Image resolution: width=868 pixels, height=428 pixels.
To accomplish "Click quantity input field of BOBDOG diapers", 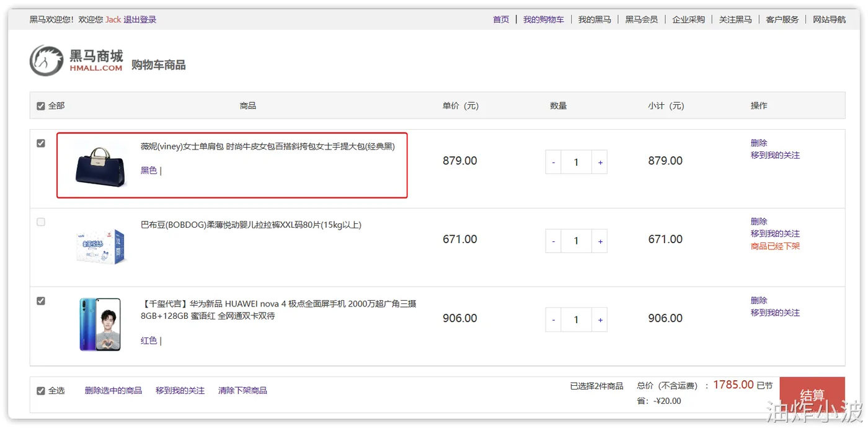I will tap(577, 241).
